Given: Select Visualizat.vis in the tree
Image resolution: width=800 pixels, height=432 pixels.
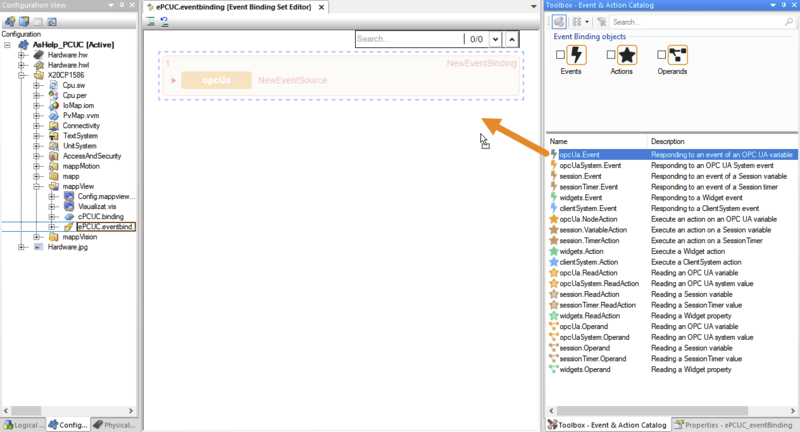Looking at the screenshot, I should coord(97,207).
